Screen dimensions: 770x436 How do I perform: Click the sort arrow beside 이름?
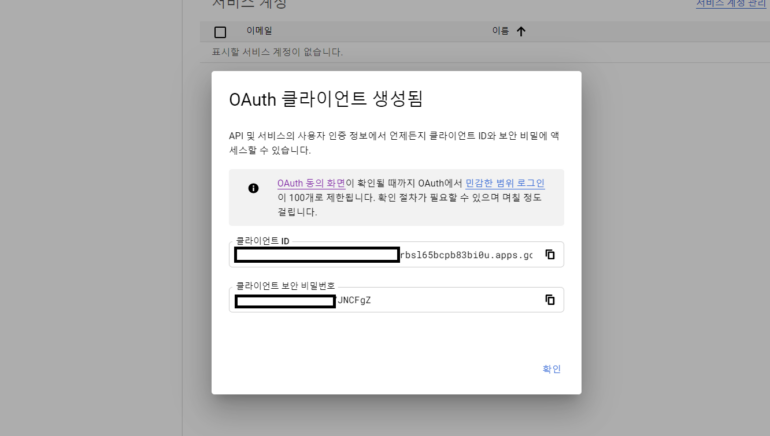pyautogui.click(x=520, y=32)
